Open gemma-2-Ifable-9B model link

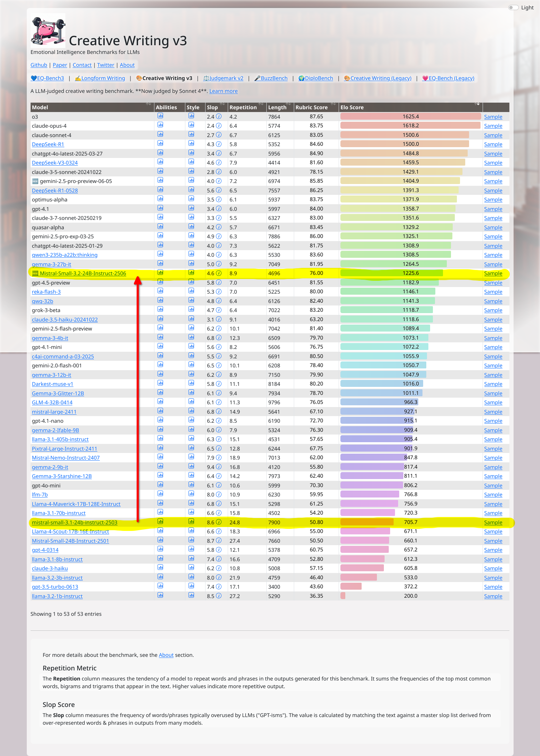(56, 430)
